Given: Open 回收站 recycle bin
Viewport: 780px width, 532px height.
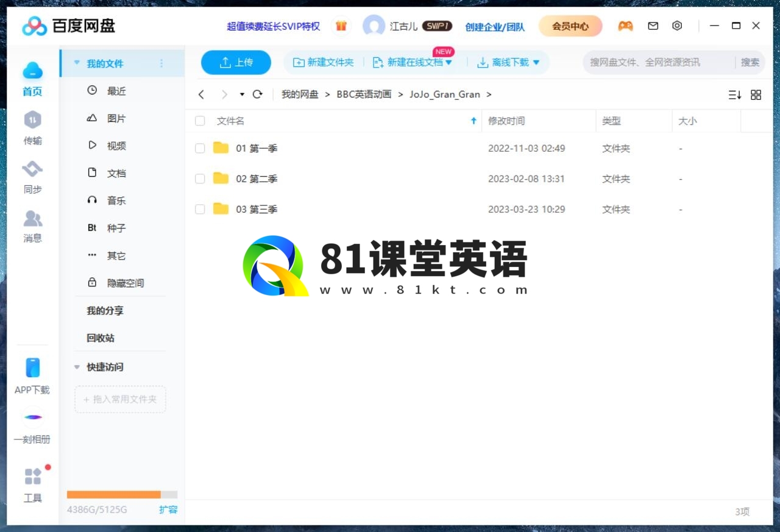Looking at the screenshot, I should coord(101,338).
